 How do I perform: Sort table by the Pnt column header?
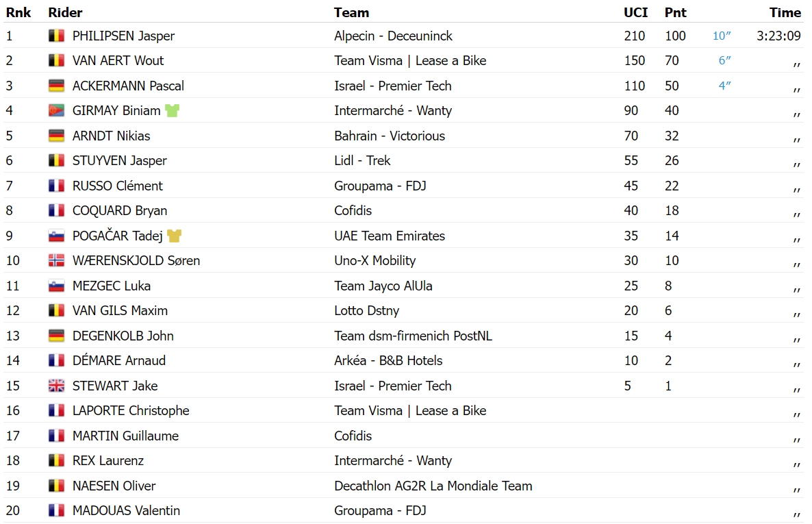point(675,12)
